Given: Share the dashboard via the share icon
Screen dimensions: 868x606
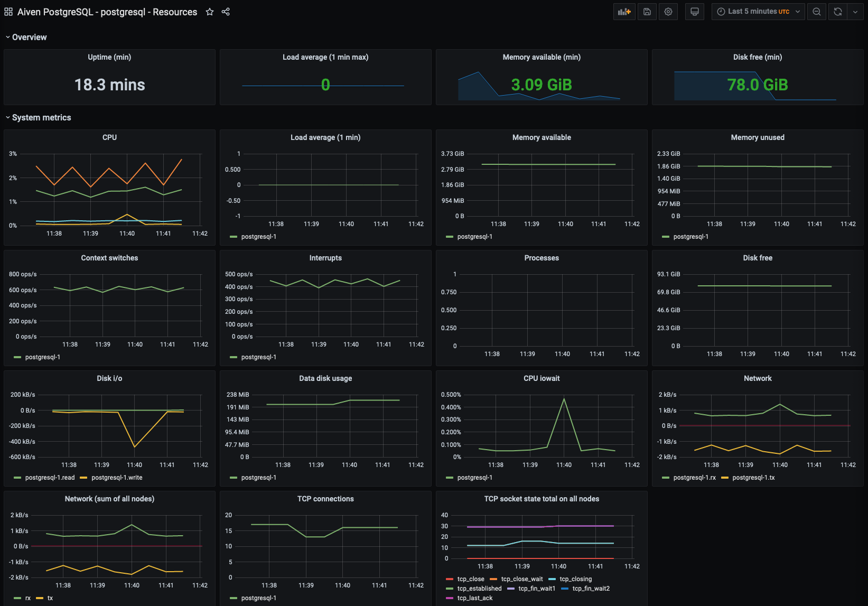Looking at the screenshot, I should pyautogui.click(x=226, y=12).
